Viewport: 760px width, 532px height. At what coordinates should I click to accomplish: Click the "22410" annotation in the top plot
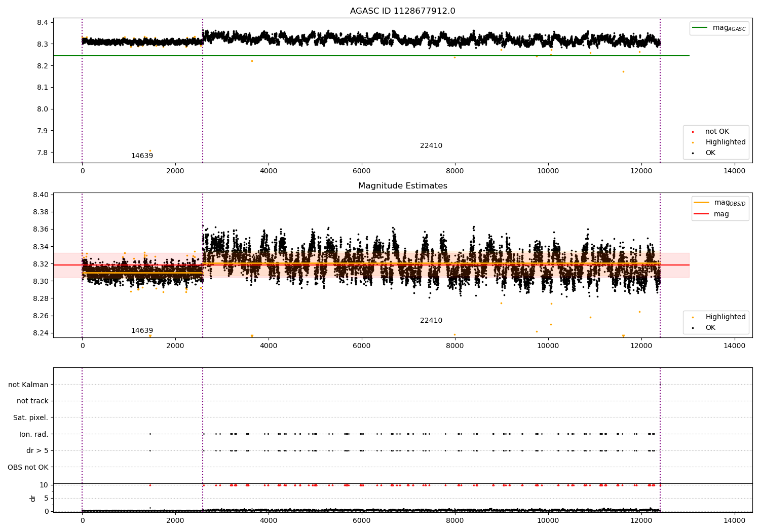click(431, 146)
